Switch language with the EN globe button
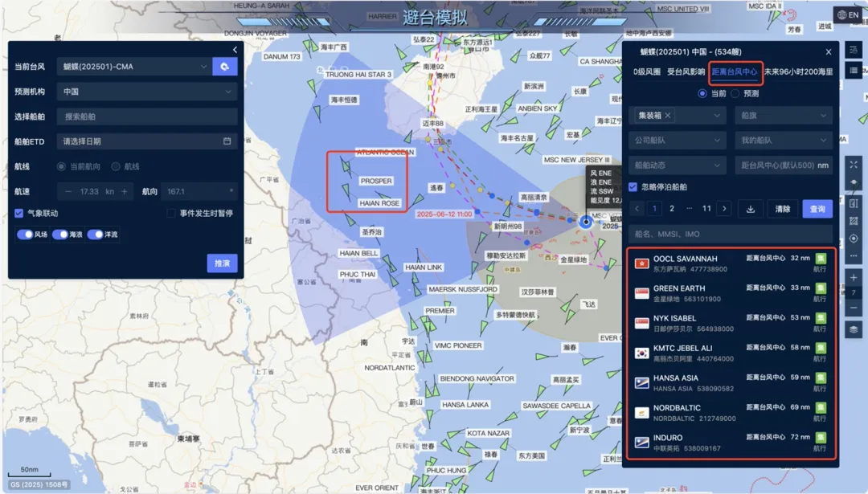Image resolution: width=868 pixels, height=494 pixels. click(x=848, y=15)
